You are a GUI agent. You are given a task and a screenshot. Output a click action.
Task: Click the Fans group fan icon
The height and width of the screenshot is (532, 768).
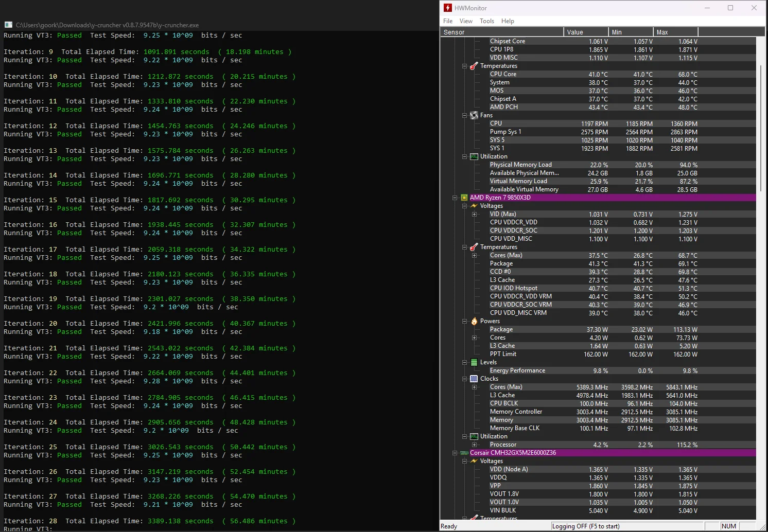click(474, 115)
